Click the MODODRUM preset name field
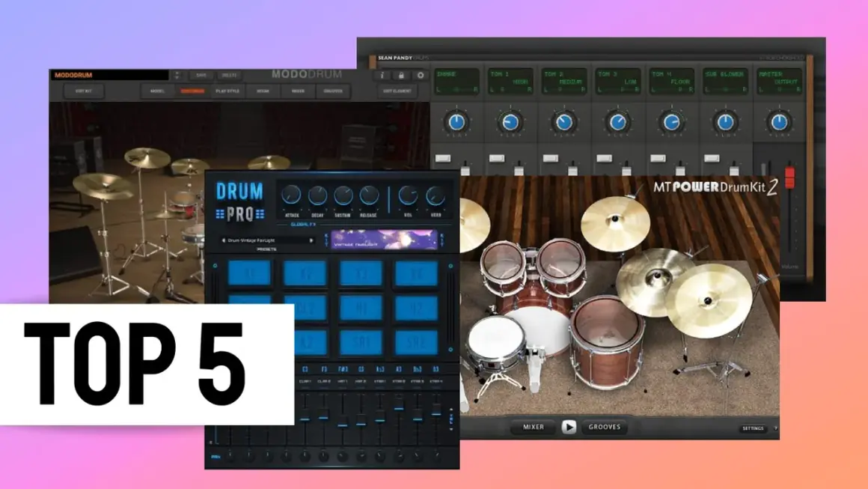Image resolution: width=868 pixels, height=489 pixels. [x=109, y=75]
